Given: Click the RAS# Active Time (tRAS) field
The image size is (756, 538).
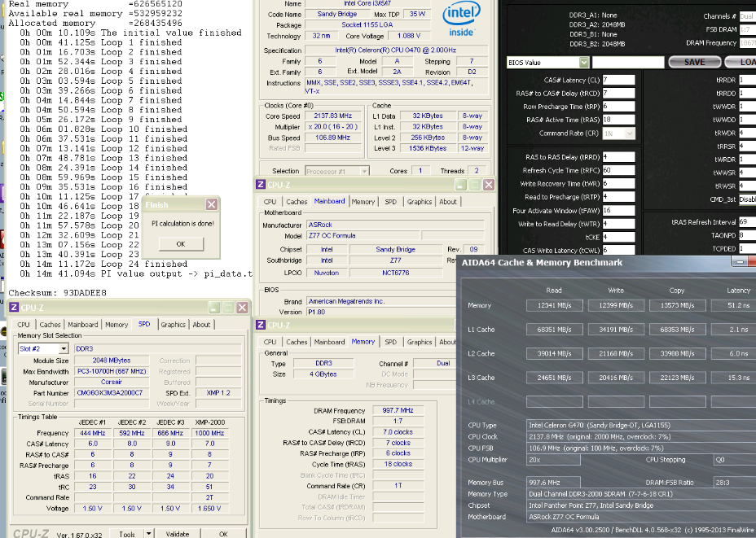Looking at the screenshot, I should (x=618, y=120).
